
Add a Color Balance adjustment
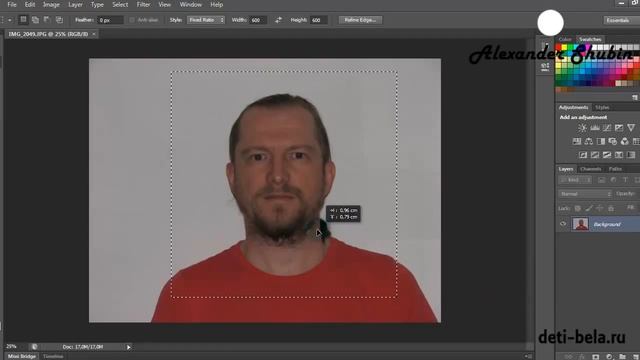[x=589, y=141]
